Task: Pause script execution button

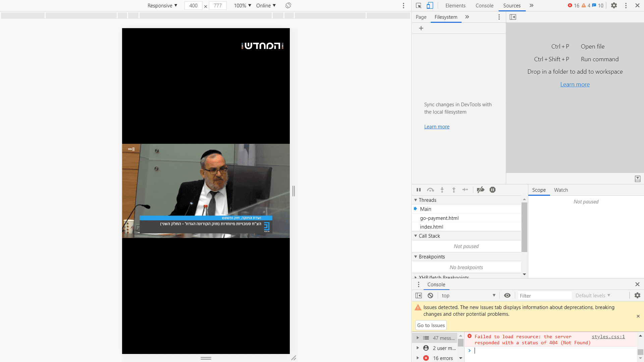Action: coord(419,190)
